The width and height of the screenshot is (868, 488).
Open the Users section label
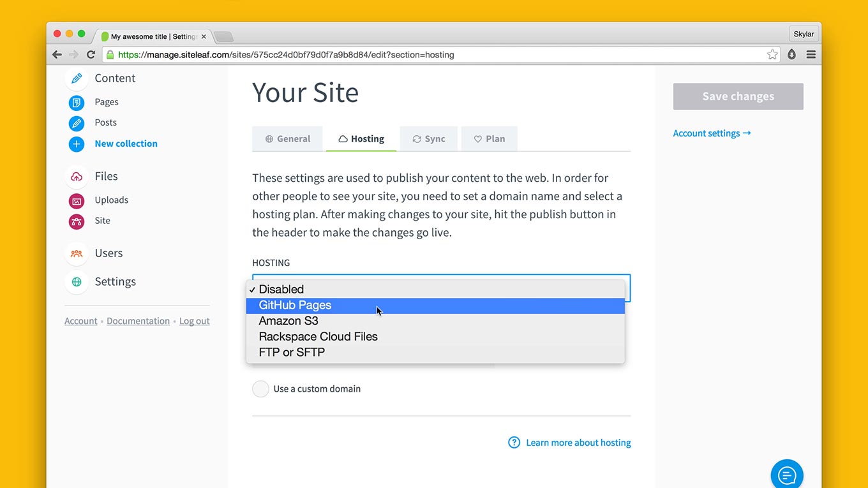tap(108, 253)
